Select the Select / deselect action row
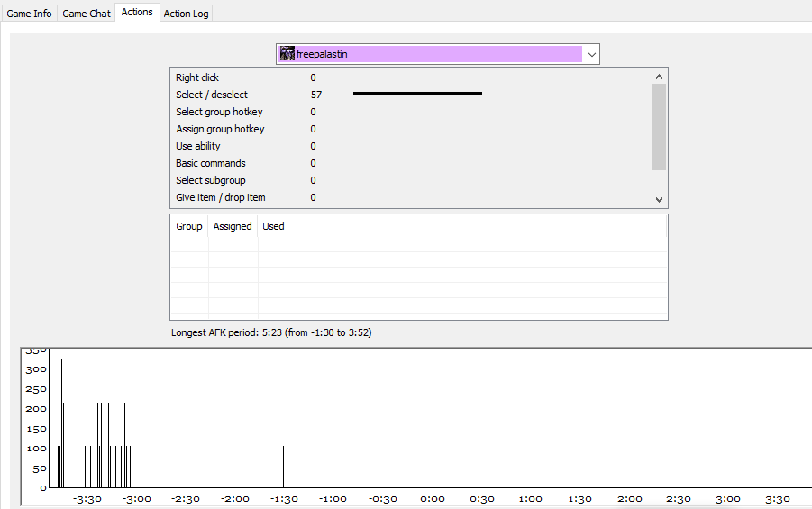Screen dimensions: 812x509 pyautogui.click(x=412, y=95)
